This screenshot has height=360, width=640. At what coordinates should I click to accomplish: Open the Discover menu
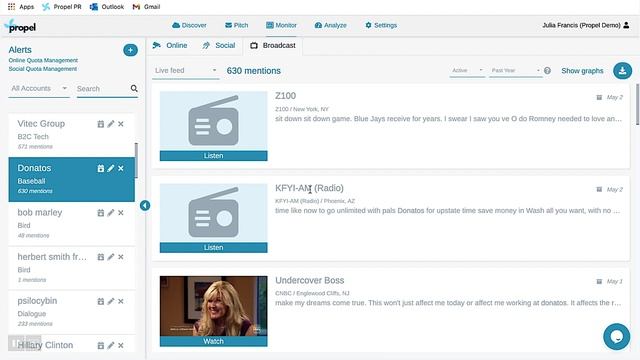[x=189, y=25]
